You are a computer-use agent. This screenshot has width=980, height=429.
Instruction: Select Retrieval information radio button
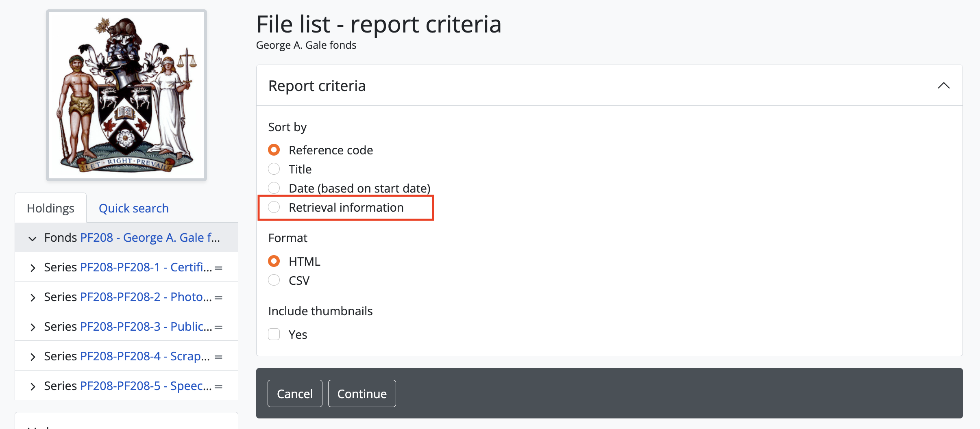coord(274,207)
